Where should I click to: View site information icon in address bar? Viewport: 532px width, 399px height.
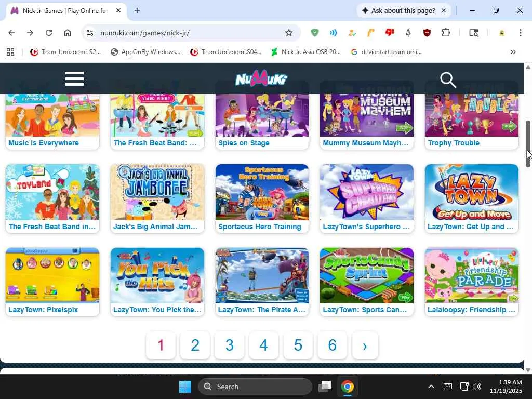[90, 33]
